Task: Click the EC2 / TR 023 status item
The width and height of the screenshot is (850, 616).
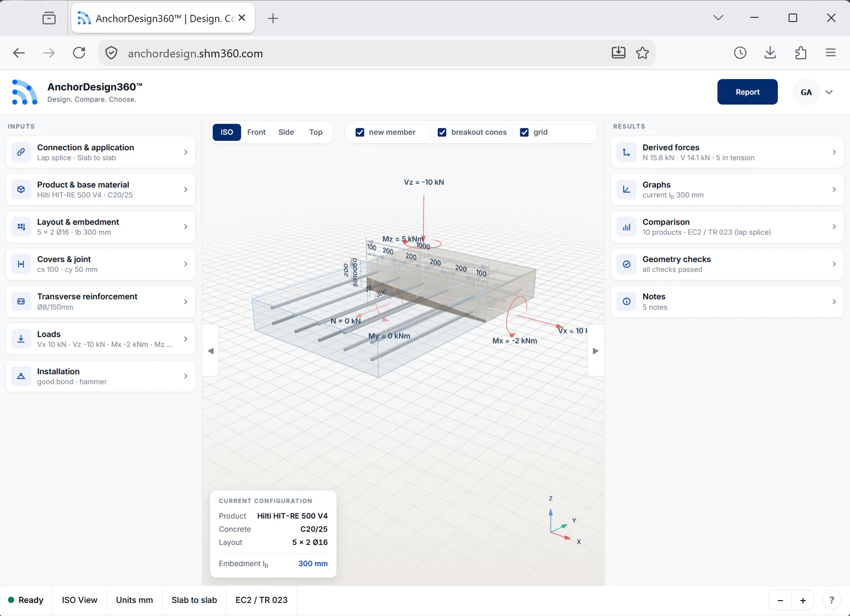Action: [261, 600]
